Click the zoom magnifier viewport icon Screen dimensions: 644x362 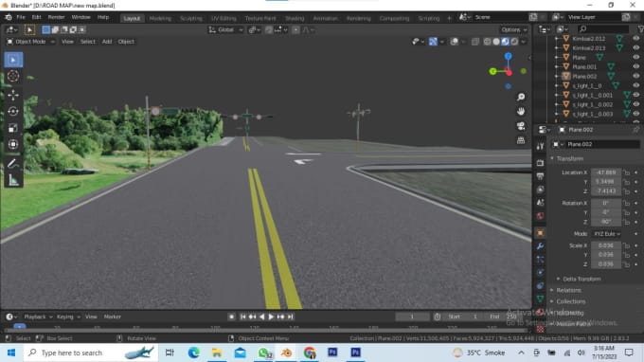pos(521,97)
